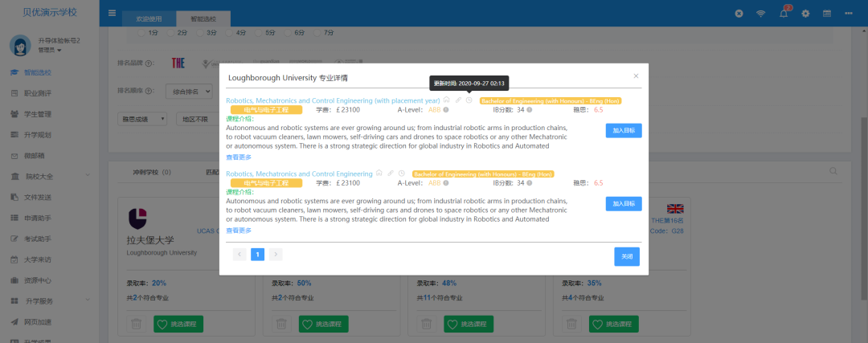This screenshot has width=868, height=343.
Task: Delete the Loughborough card with trash icon
Action: tap(136, 325)
